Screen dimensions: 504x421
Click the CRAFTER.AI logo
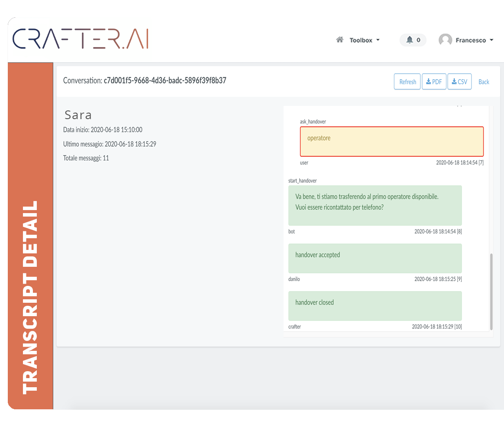(81, 39)
